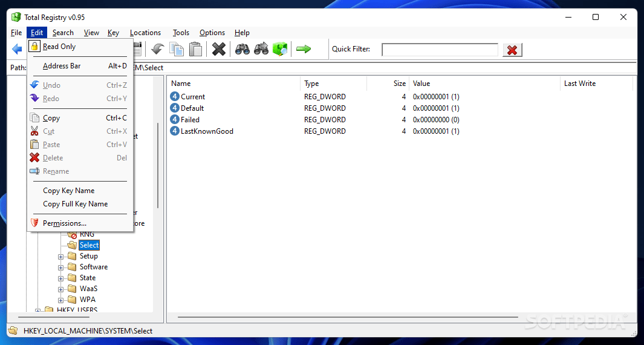Choose Address Bar from Edit menu
The image size is (644, 345).
pyautogui.click(x=80, y=66)
